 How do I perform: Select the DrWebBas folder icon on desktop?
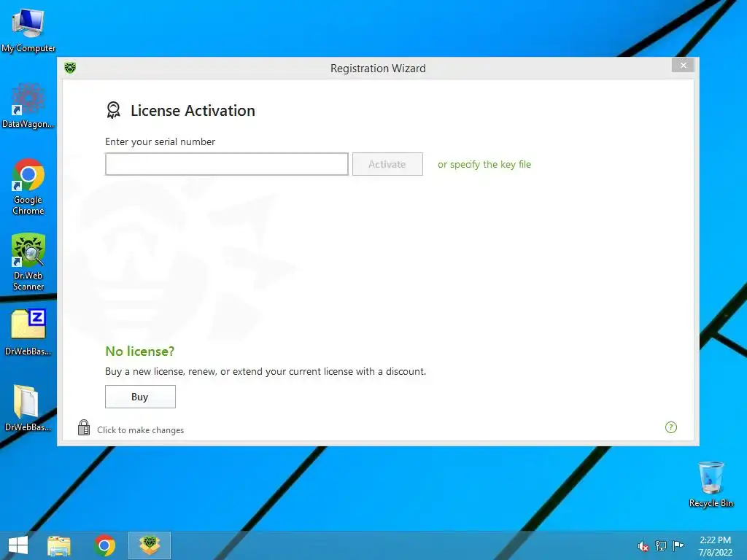pyautogui.click(x=28, y=408)
